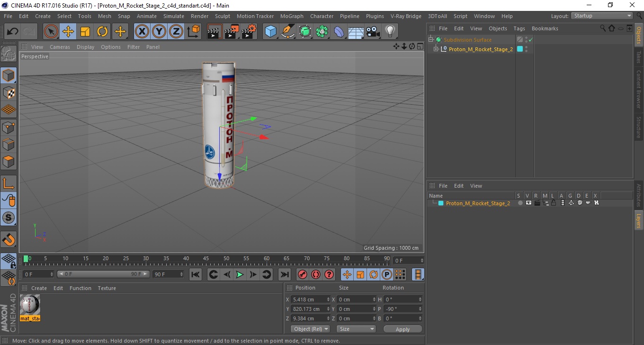
Task: Click the timeline preview range slider
Action: pos(104,274)
